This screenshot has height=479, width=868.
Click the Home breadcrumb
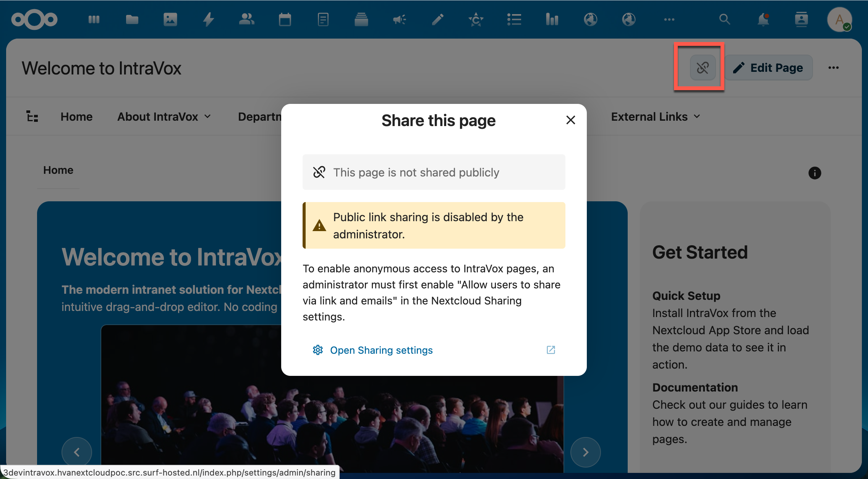(58, 170)
